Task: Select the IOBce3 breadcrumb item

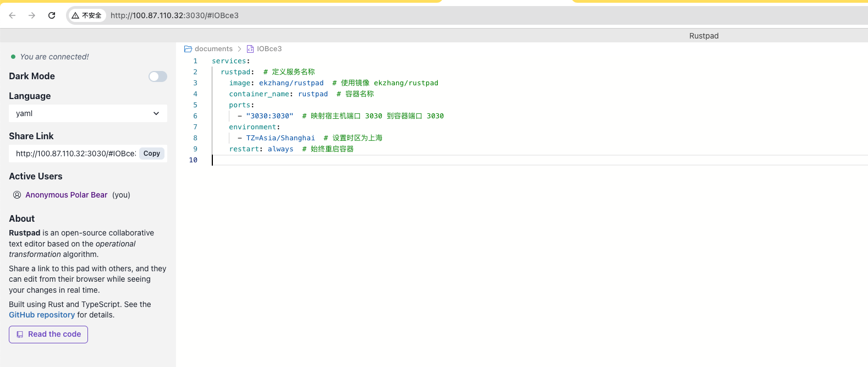Action: (269, 49)
